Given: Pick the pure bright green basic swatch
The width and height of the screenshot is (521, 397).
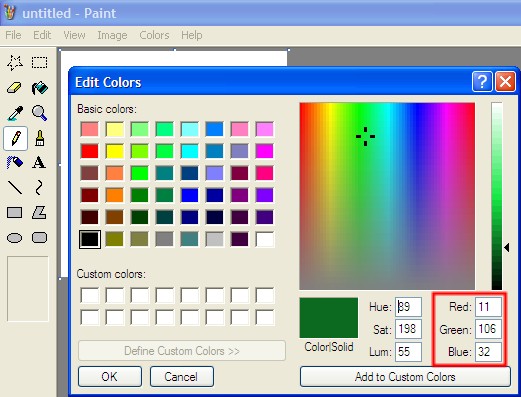Looking at the screenshot, I should [140, 173].
